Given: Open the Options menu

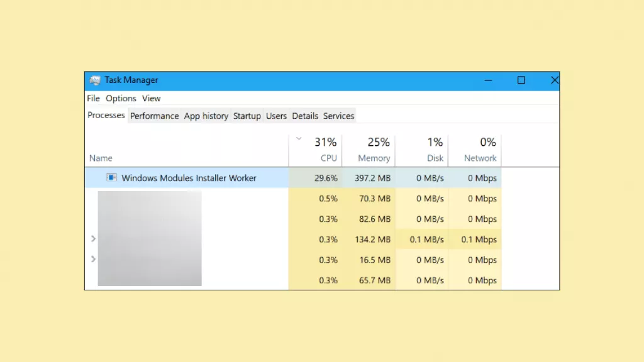Looking at the screenshot, I should [x=121, y=99].
